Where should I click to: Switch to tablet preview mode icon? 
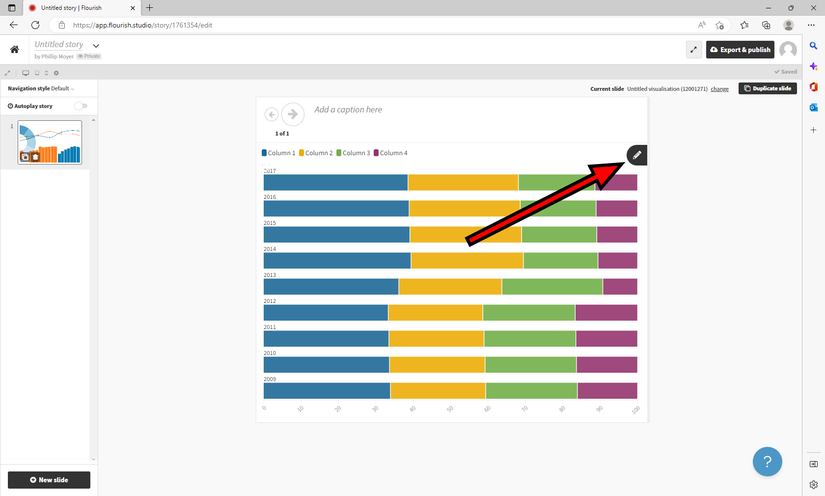click(x=37, y=73)
